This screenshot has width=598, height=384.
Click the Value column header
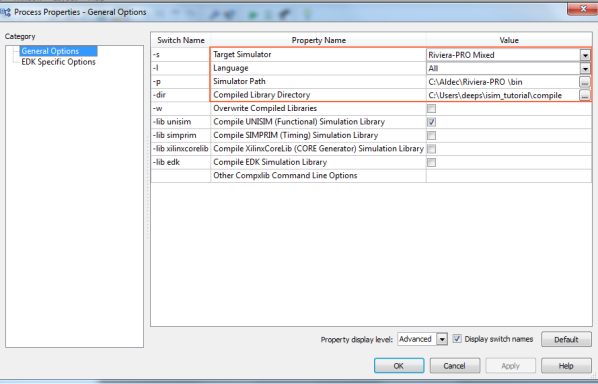509,40
